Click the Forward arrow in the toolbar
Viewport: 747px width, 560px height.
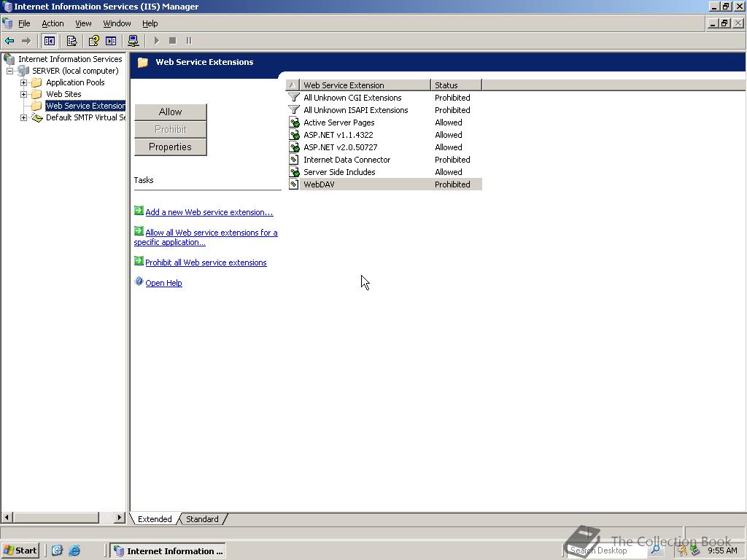click(26, 41)
